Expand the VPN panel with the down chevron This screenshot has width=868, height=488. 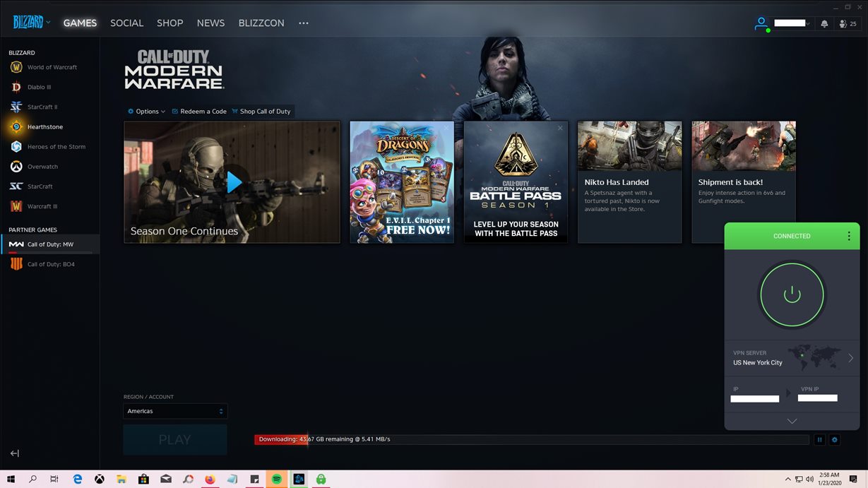click(792, 421)
